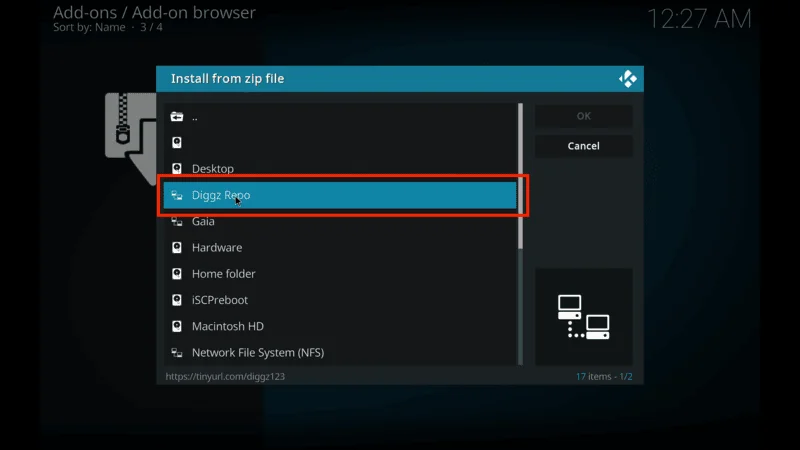Viewport: 800px width, 450px height.
Task: Click the drive icon beside Hardware
Action: pos(177,248)
